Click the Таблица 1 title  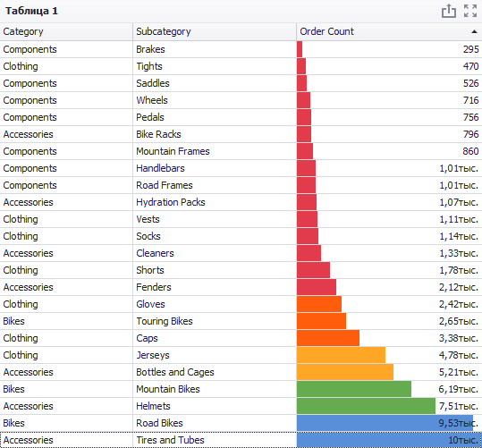tap(31, 11)
